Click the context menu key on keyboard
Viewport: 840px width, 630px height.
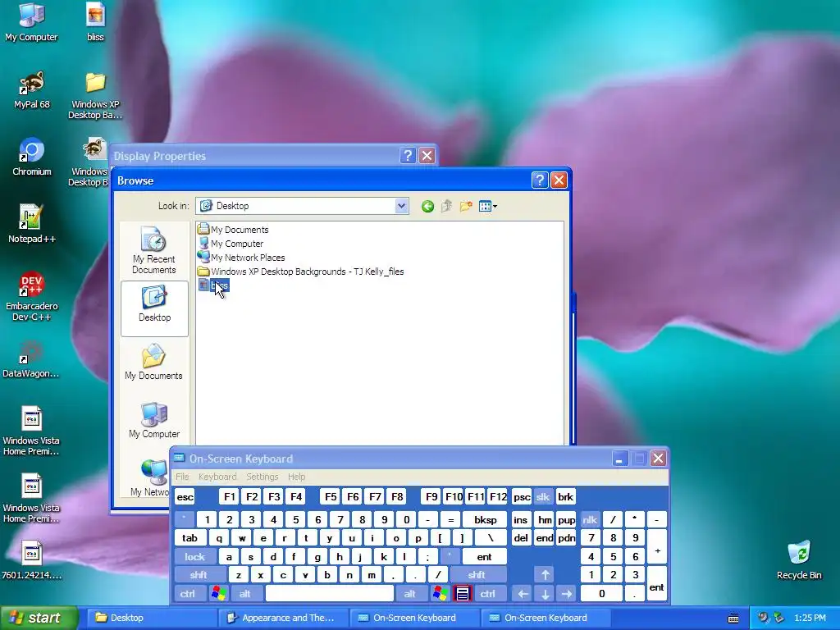(463, 594)
